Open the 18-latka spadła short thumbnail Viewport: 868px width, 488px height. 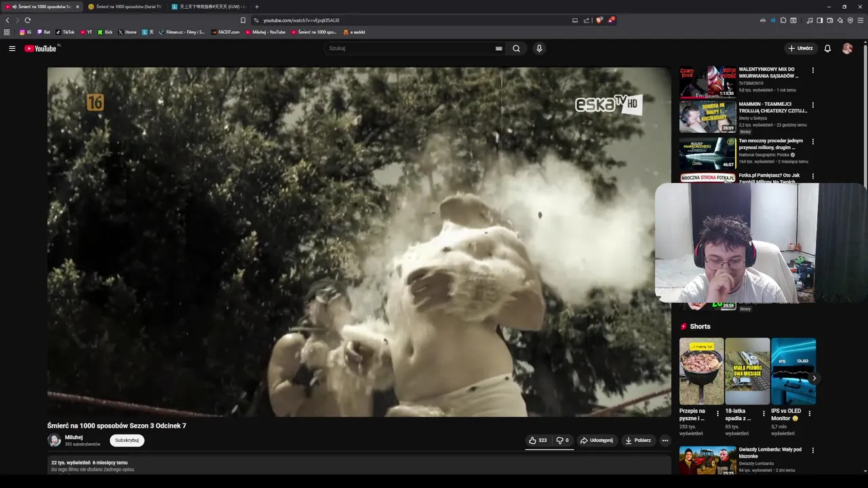pyautogui.click(x=747, y=371)
